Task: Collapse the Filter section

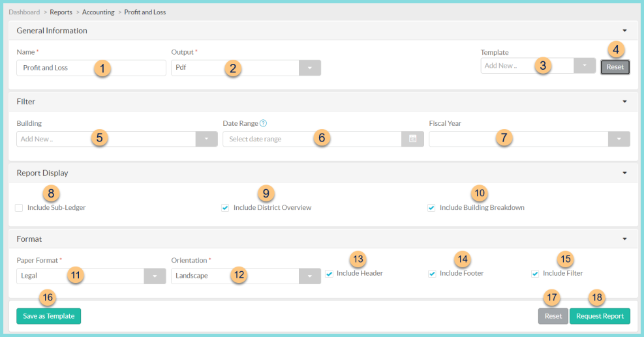Action: click(624, 102)
